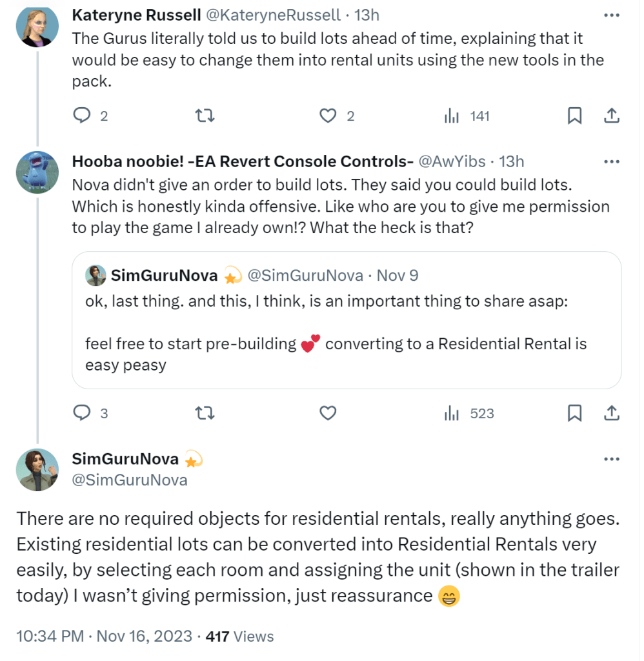Like Hooba noobie's tweet

coord(328,413)
